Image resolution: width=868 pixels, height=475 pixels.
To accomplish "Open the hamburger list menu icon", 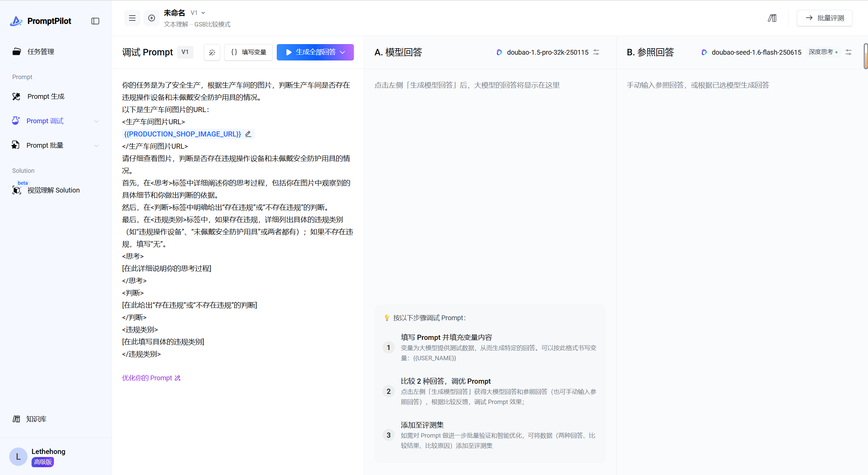I will pyautogui.click(x=132, y=18).
